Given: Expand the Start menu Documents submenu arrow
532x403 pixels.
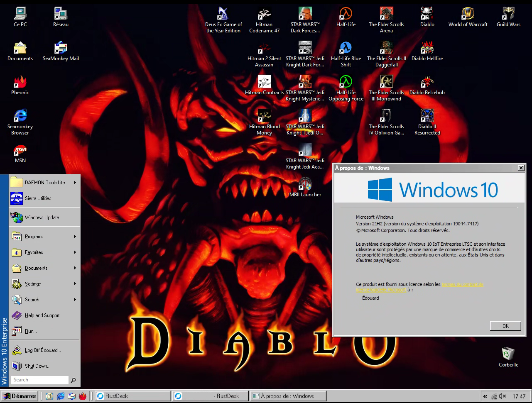Looking at the screenshot, I should (x=75, y=268).
